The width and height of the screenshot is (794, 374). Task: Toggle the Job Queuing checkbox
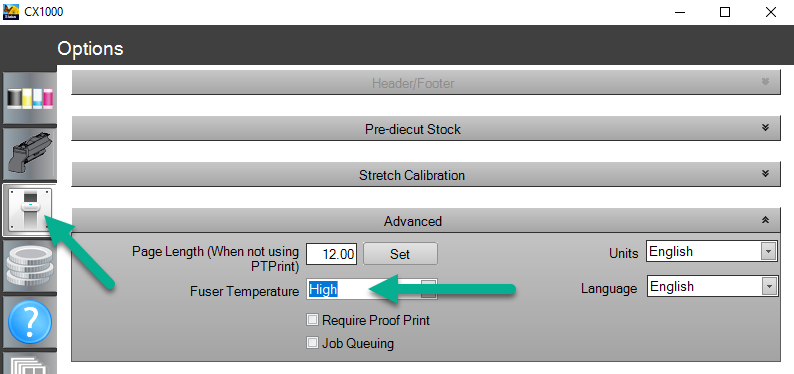click(x=312, y=343)
